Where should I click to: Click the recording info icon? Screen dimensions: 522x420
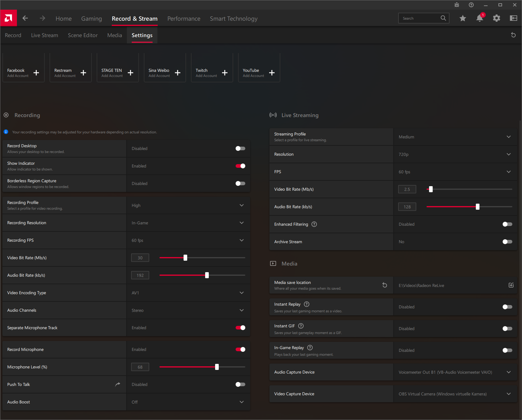pyautogui.click(x=6, y=132)
